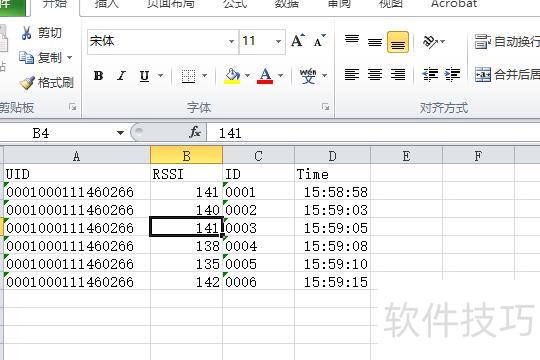Open the font name dropdown 宋体
This screenshot has height=360, width=540.
(x=231, y=42)
